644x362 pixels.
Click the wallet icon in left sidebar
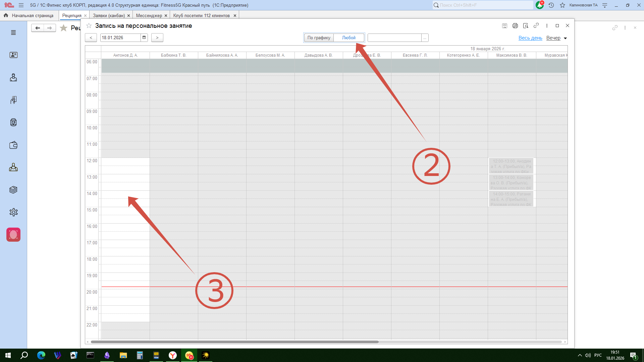[13, 145]
